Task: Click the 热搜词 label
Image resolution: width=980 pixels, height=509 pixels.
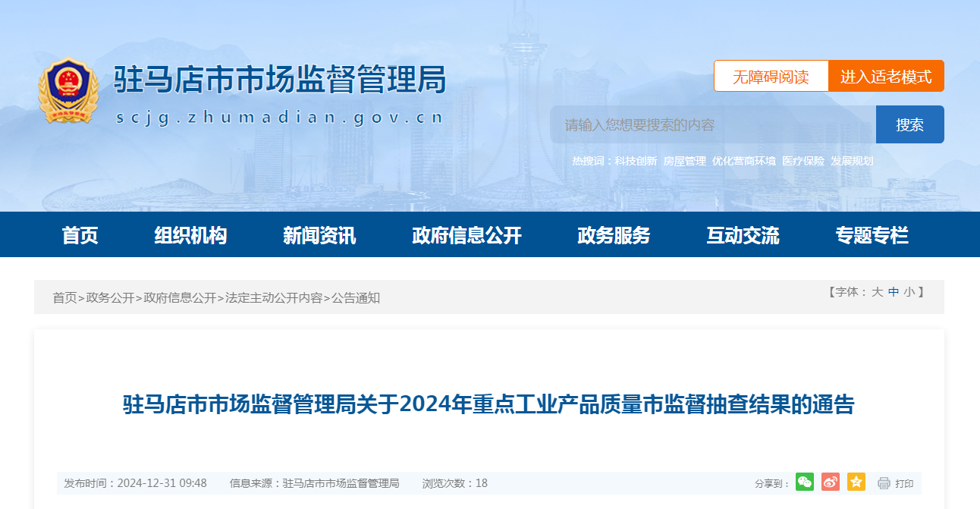Action: coord(592,161)
